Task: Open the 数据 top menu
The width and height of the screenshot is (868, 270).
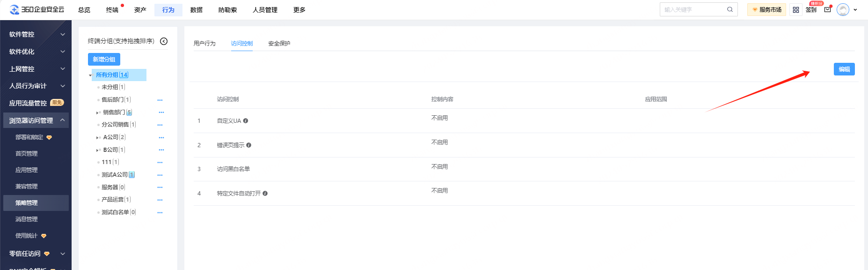Action: click(197, 10)
